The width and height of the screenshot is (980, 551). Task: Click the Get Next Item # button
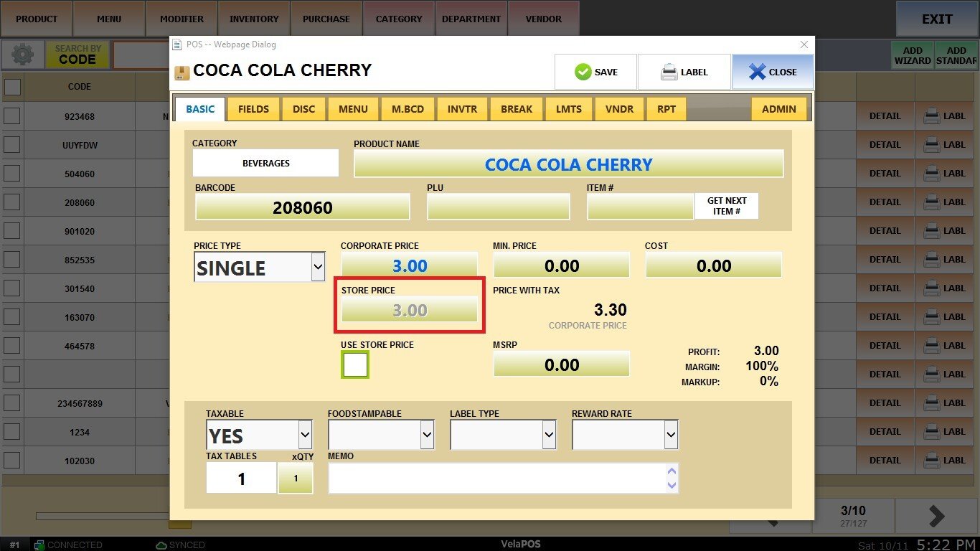click(726, 206)
